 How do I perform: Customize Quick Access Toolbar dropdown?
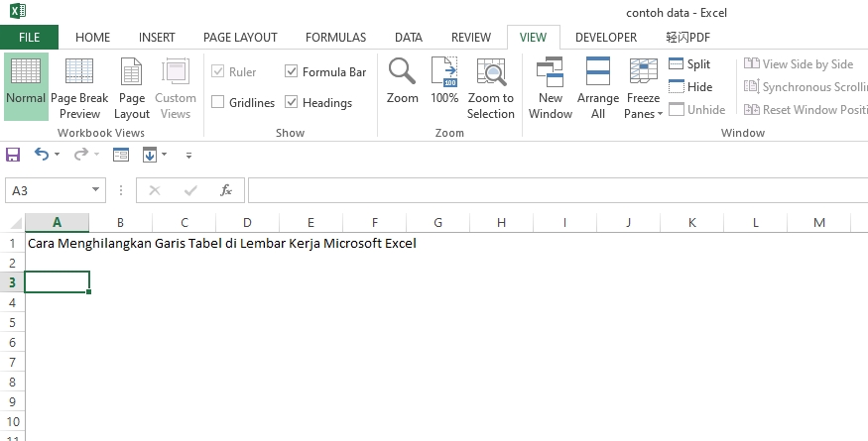tap(188, 156)
